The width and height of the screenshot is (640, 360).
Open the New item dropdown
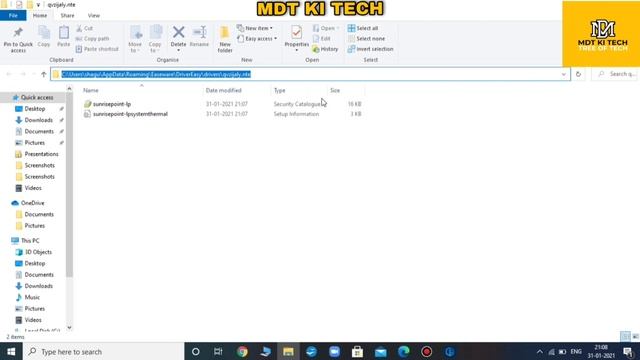255,28
